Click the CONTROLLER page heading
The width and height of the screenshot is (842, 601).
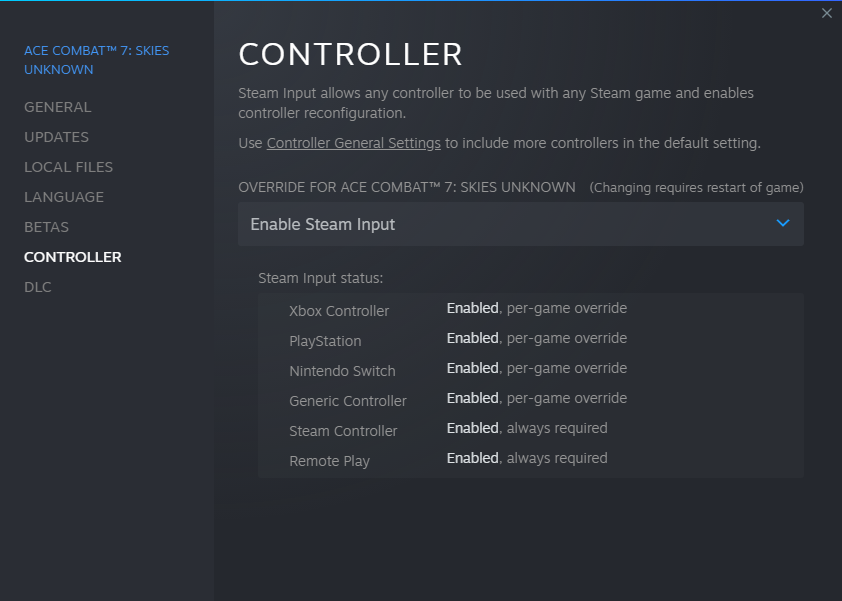click(350, 54)
